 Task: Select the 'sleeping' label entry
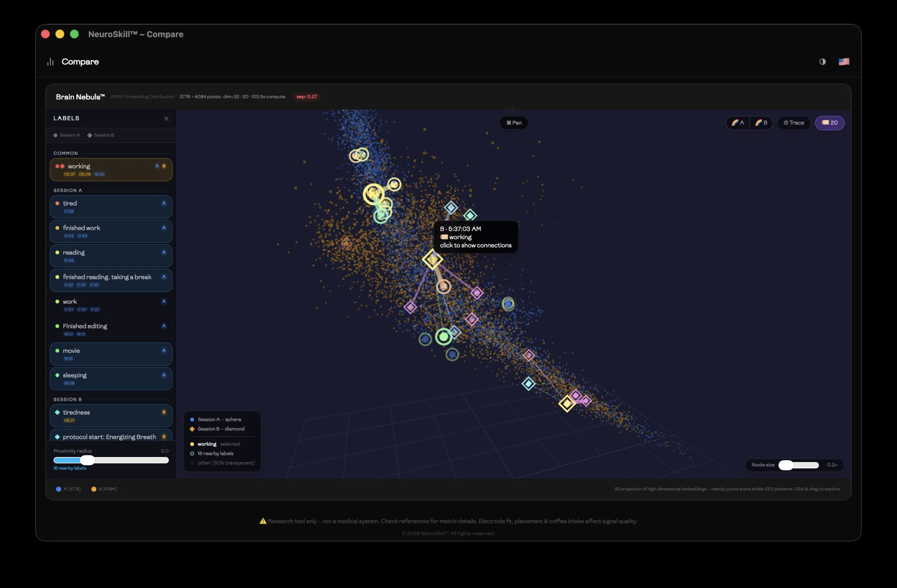click(x=111, y=378)
